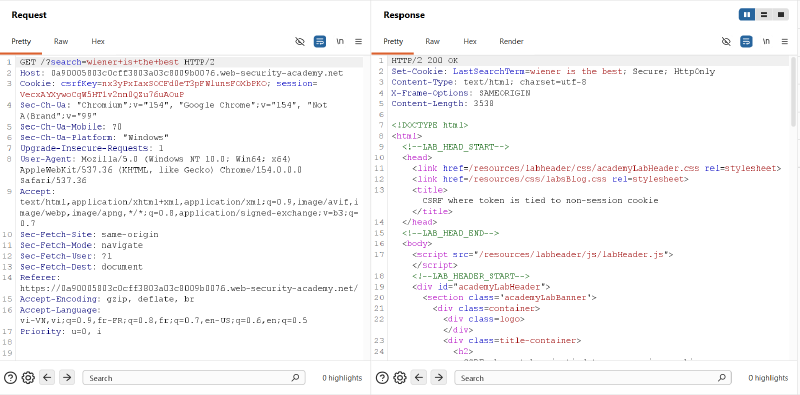The width and height of the screenshot is (800, 395).
Task: Click magnifier icon in Response search box
Action: click(721, 378)
